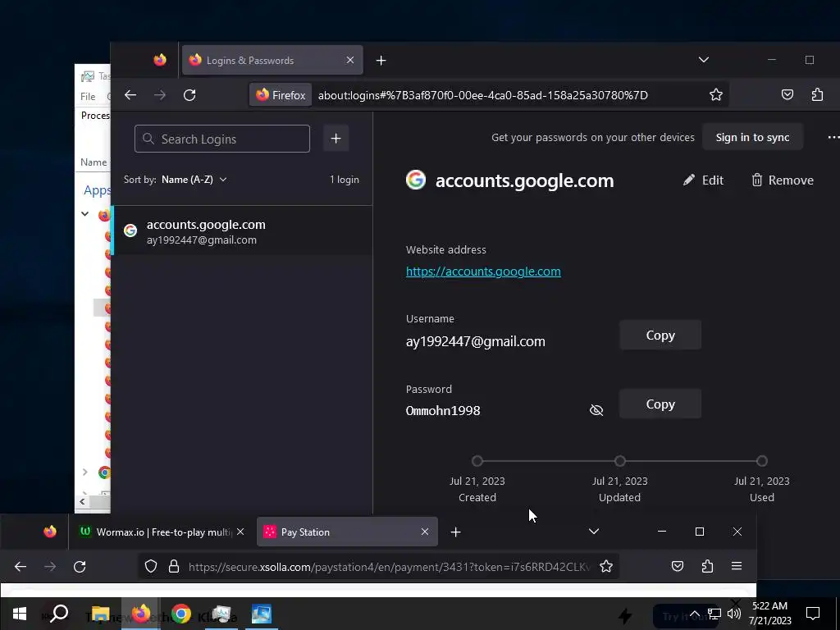Click the about:logins address bar URL

(482, 95)
